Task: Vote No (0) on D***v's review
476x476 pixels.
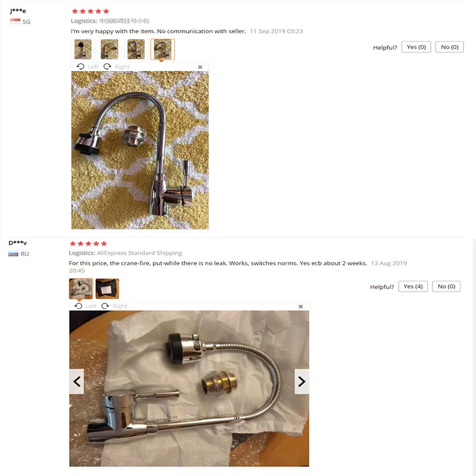Action: click(446, 287)
